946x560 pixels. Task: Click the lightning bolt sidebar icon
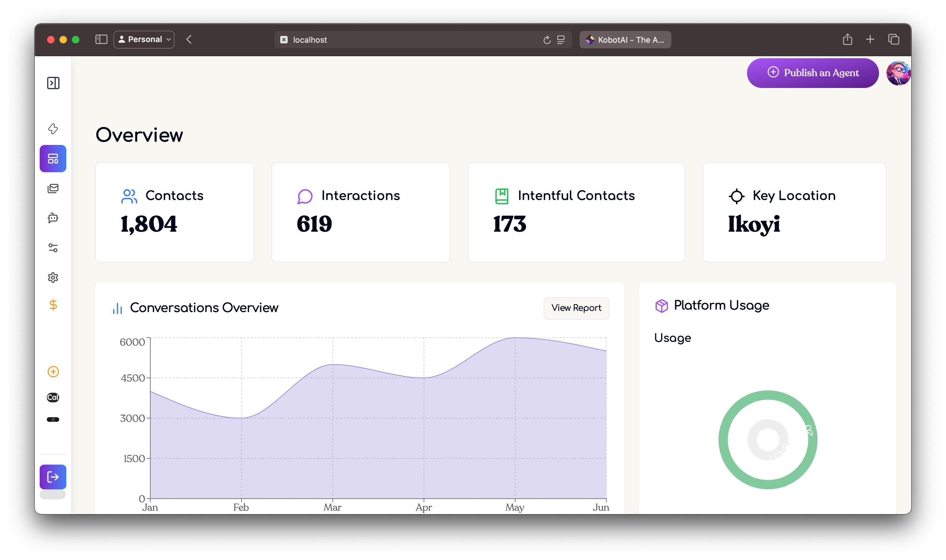tap(53, 129)
